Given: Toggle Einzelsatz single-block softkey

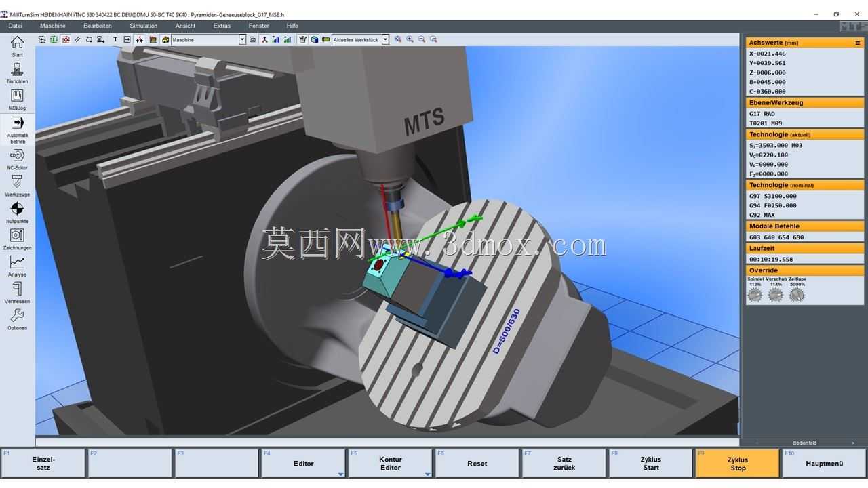Looking at the screenshot, I should coord(43,464).
